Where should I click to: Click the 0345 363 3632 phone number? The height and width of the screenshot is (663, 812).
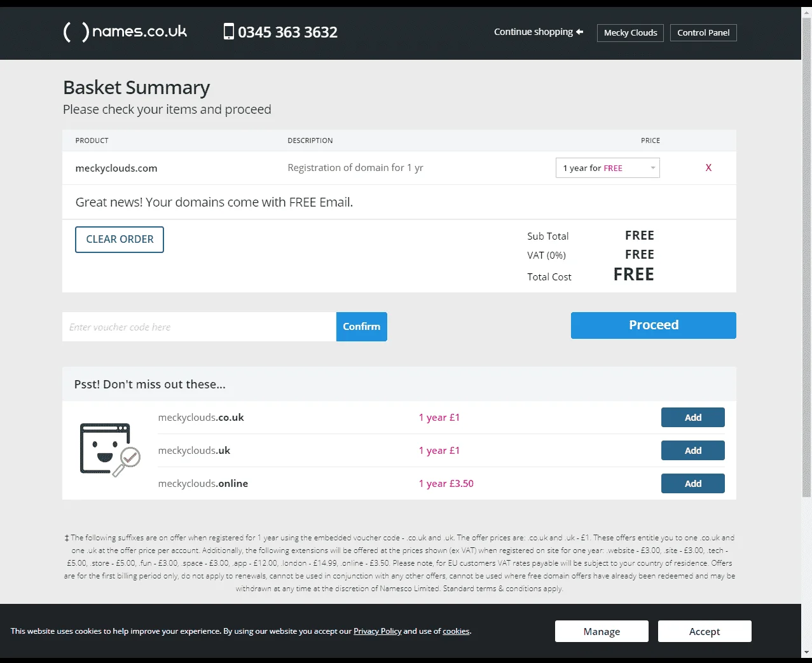pyautogui.click(x=287, y=32)
